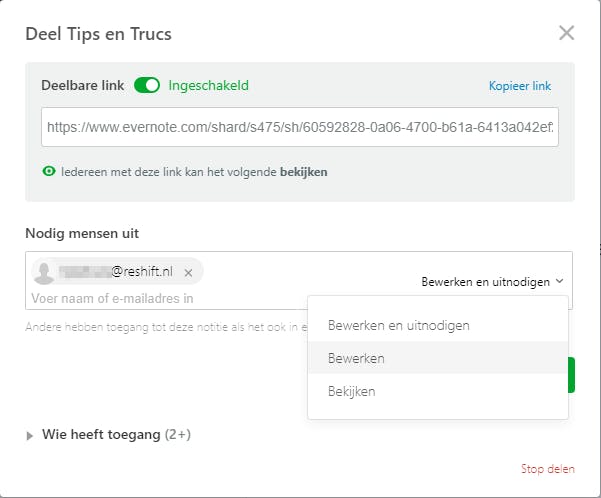
Task: Close the Deel Tips en Trucs dialog
Action: [566, 33]
